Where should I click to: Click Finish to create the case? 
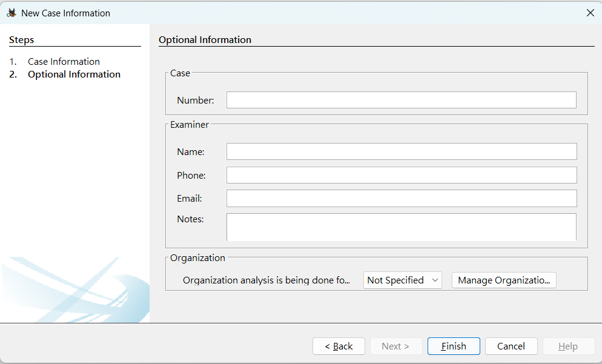(x=454, y=346)
